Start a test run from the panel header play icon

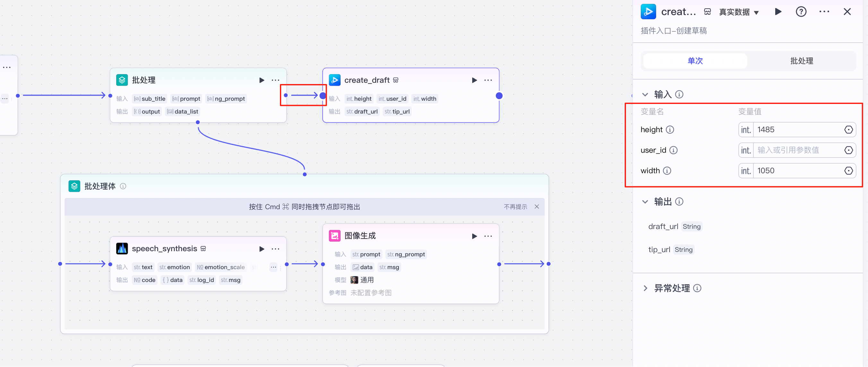778,12
